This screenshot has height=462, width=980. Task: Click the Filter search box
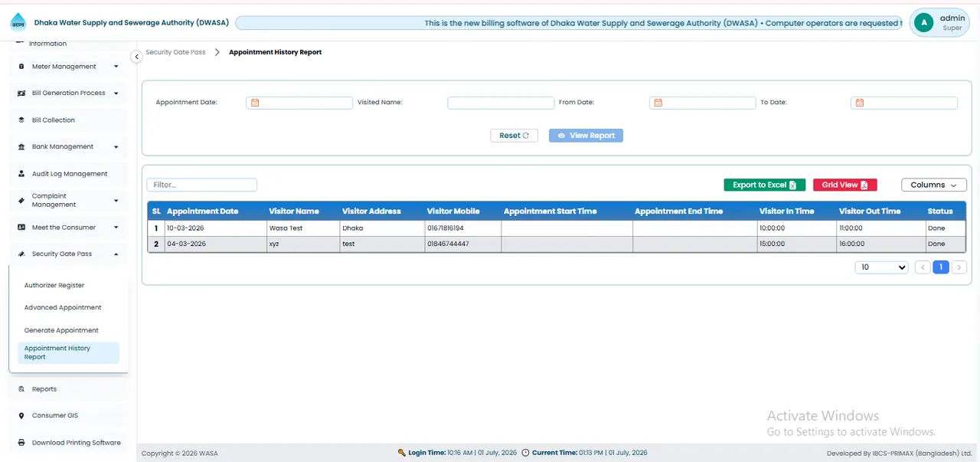pos(201,185)
